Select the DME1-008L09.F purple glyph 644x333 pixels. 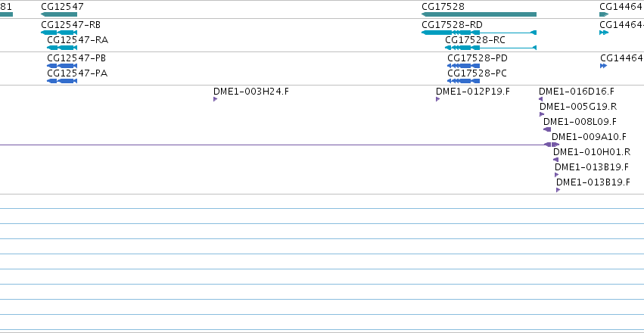click(x=547, y=129)
